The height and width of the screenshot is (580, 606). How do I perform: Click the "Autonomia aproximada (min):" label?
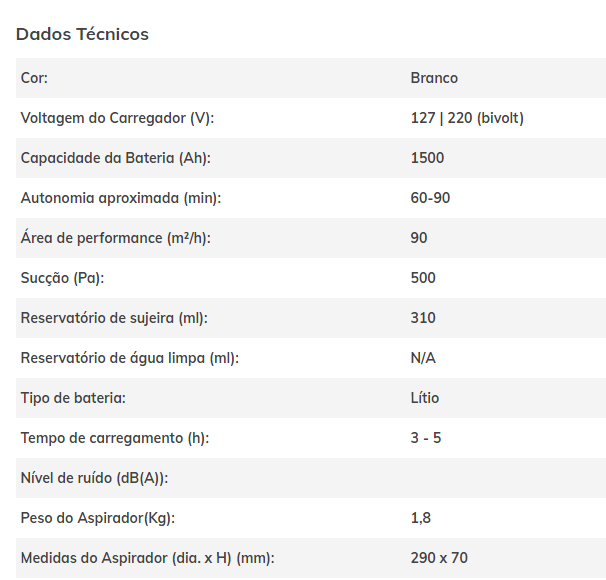click(x=120, y=198)
